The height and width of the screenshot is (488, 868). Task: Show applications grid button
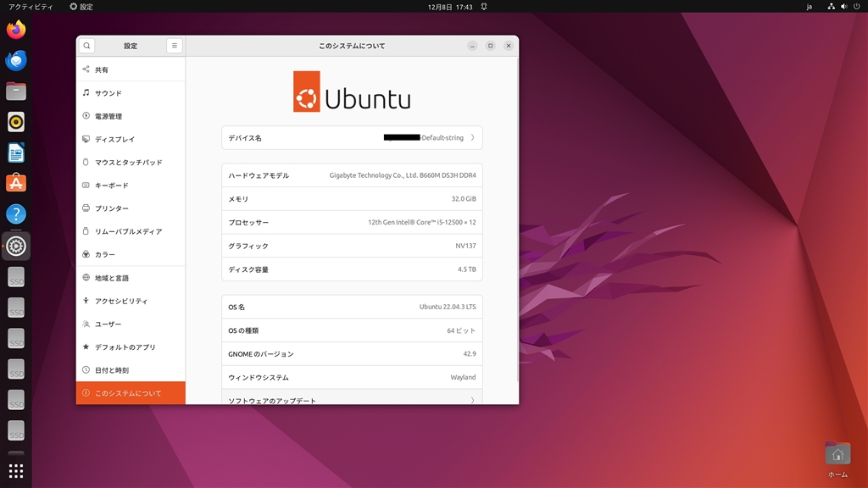point(16,471)
